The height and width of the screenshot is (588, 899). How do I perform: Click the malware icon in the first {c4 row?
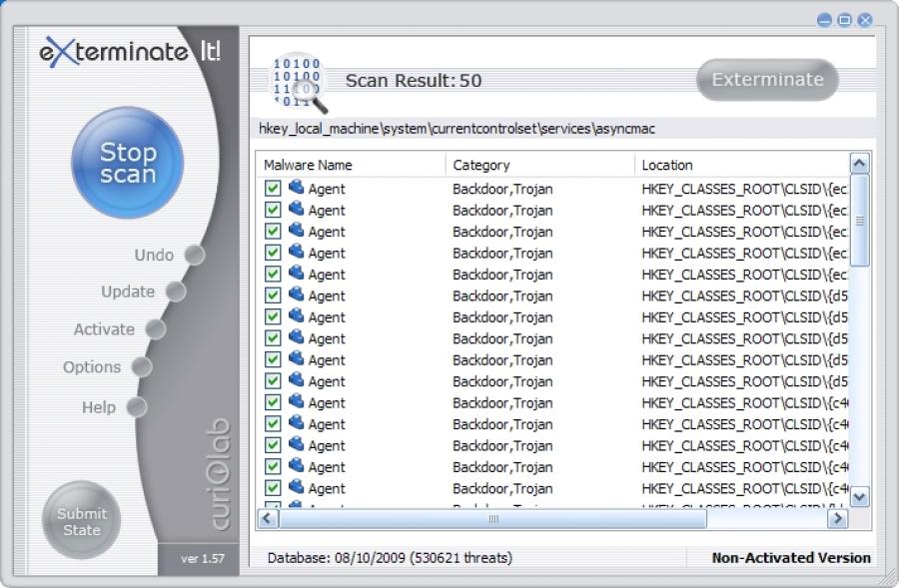(296, 401)
